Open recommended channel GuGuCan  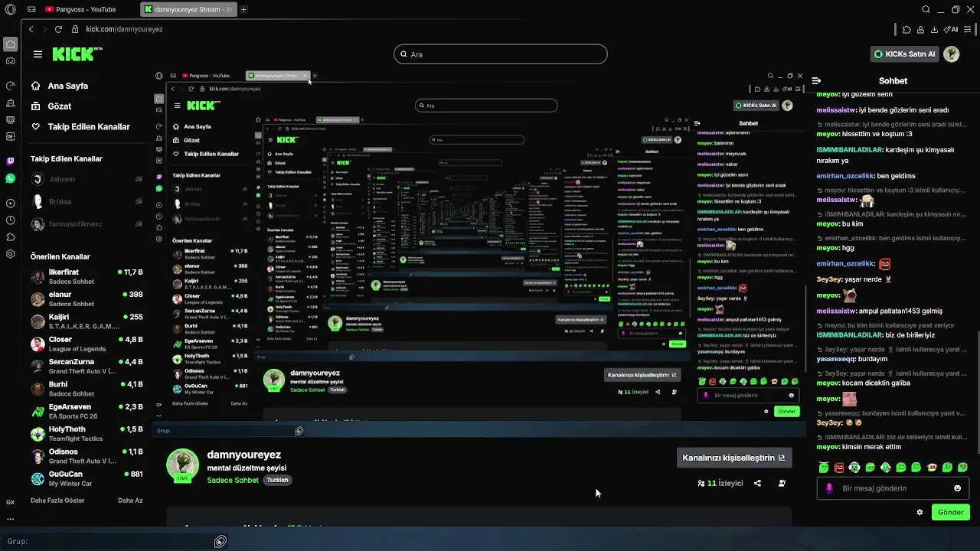point(86,479)
